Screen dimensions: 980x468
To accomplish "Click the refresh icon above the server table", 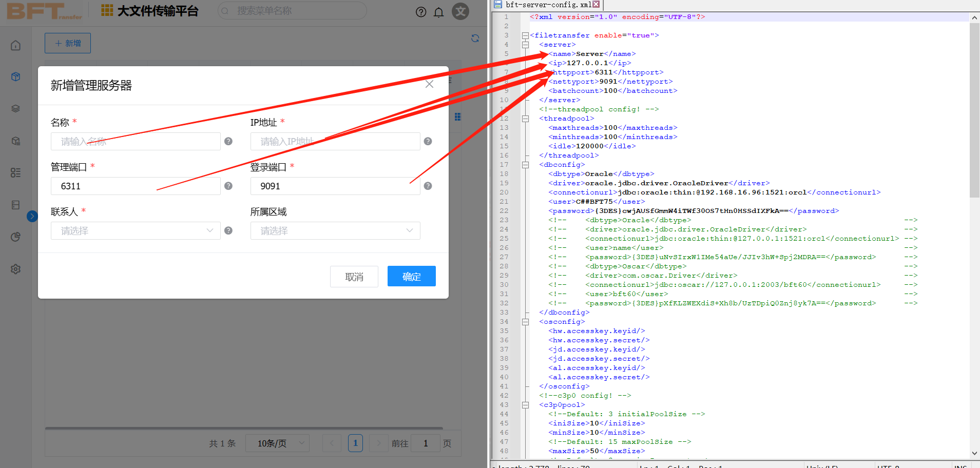I will click(475, 38).
